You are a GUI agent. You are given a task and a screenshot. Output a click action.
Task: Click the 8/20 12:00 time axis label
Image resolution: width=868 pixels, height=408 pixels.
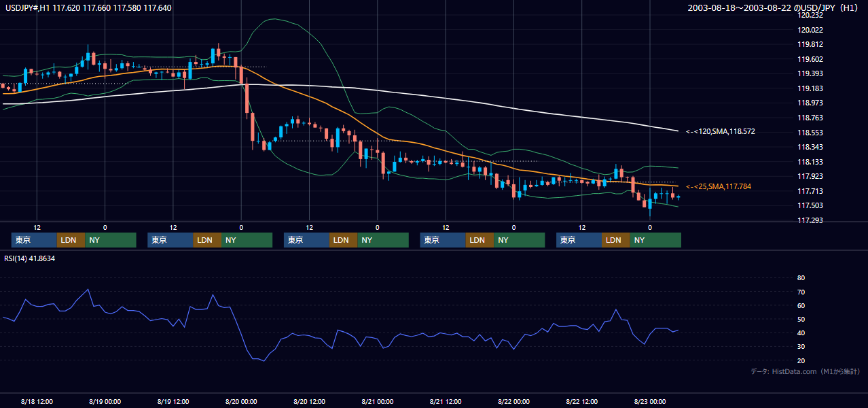pyautogui.click(x=309, y=401)
